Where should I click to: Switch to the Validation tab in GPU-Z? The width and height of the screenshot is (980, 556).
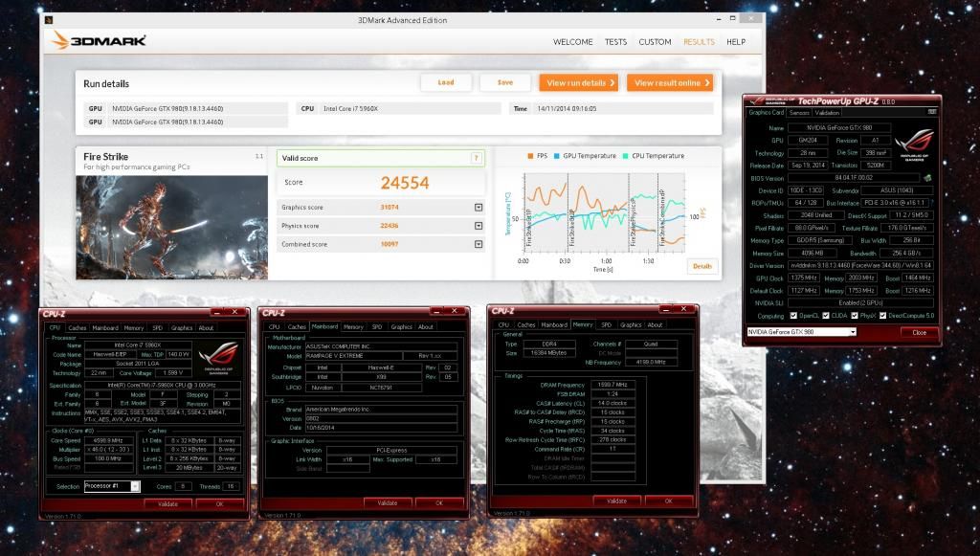click(827, 113)
